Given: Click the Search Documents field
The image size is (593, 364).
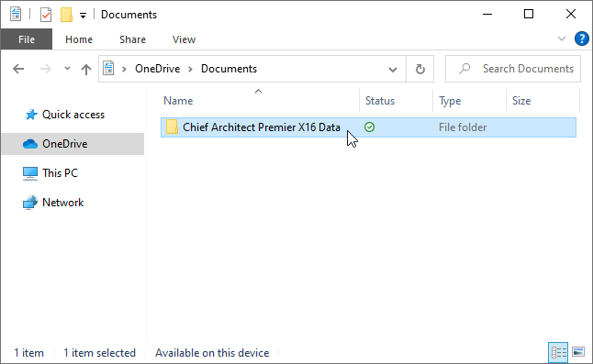Looking at the screenshot, I should pos(513,69).
